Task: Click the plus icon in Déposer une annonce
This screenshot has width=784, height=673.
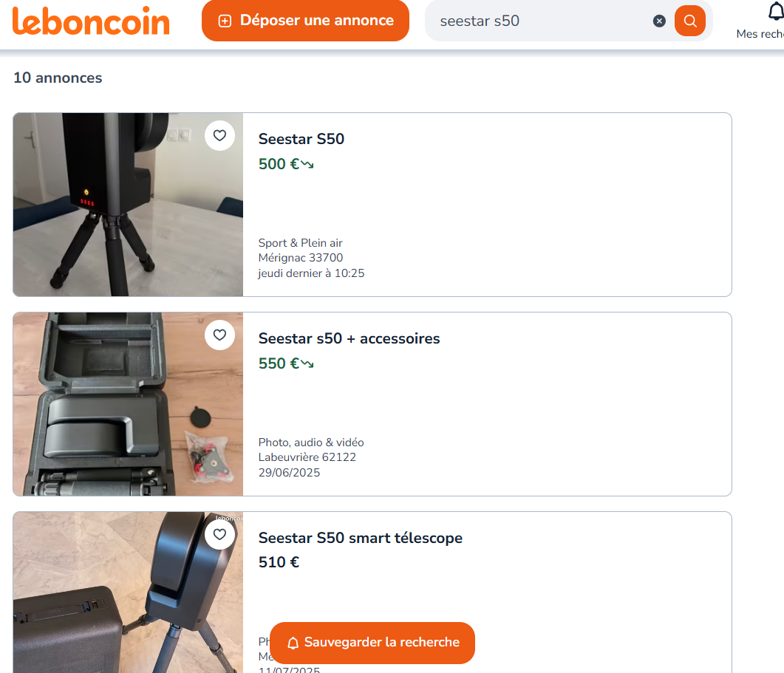Action: click(x=225, y=21)
